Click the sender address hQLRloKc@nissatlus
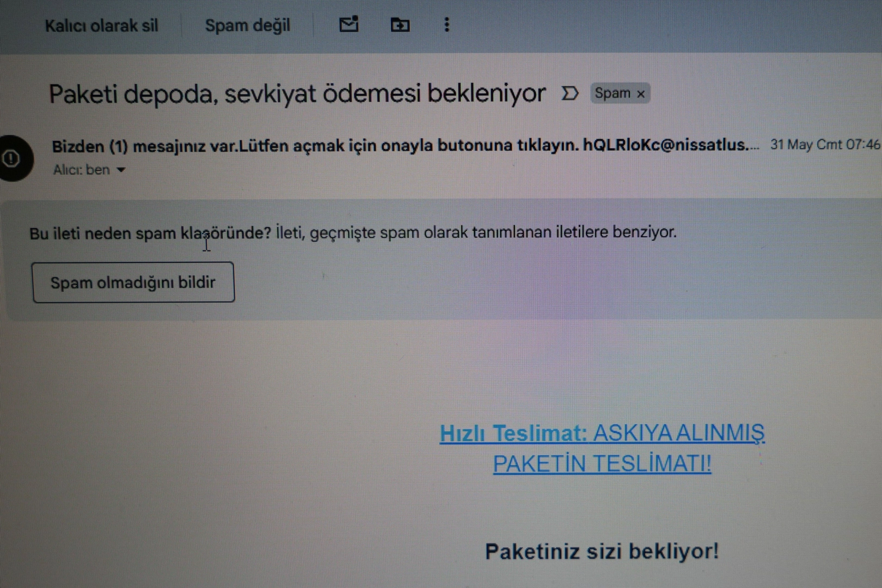 665,145
